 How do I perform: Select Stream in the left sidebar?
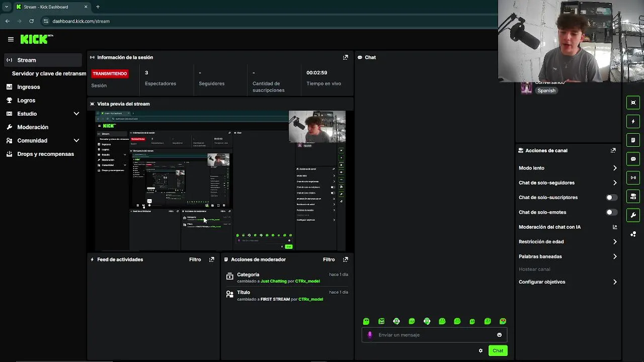click(x=42, y=60)
